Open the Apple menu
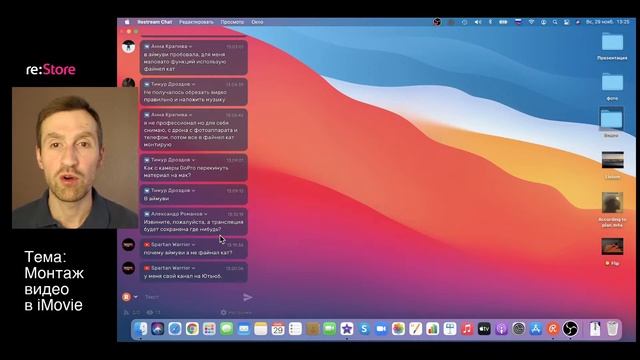The height and width of the screenshot is (360, 640). [x=127, y=22]
